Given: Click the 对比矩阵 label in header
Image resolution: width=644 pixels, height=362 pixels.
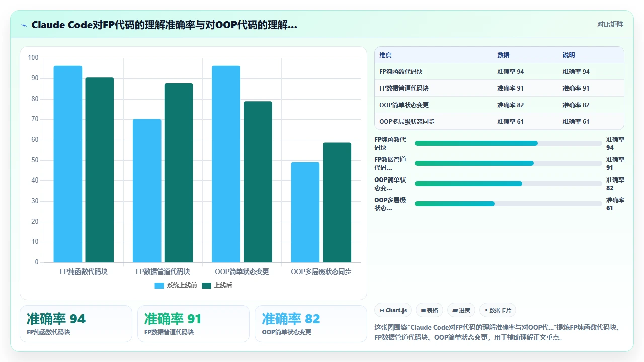Looking at the screenshot, I should 610,25.
